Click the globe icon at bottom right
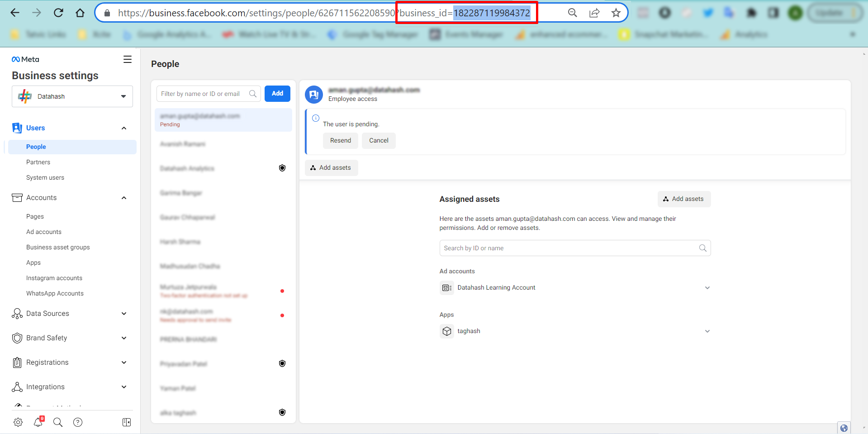This screenshot has width=868, height=434. pos(844,428)
